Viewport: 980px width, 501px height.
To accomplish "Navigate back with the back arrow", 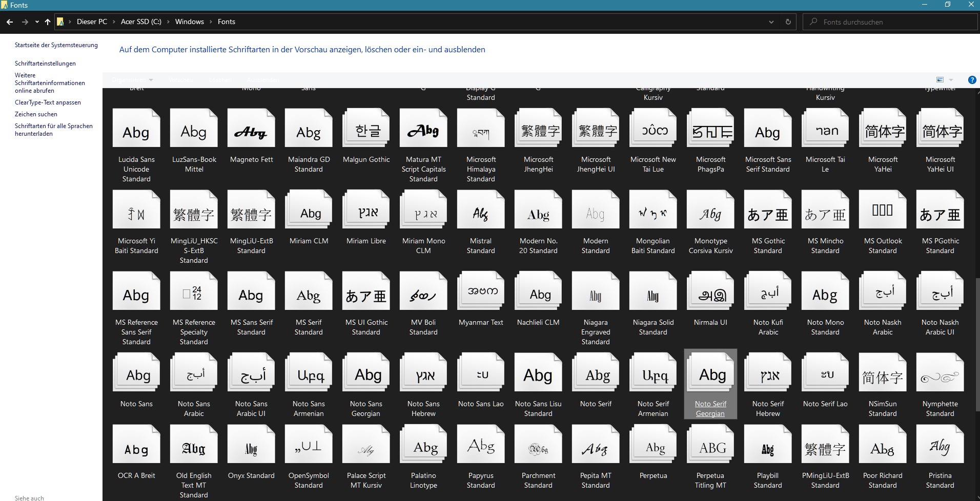I will (10, 22).
